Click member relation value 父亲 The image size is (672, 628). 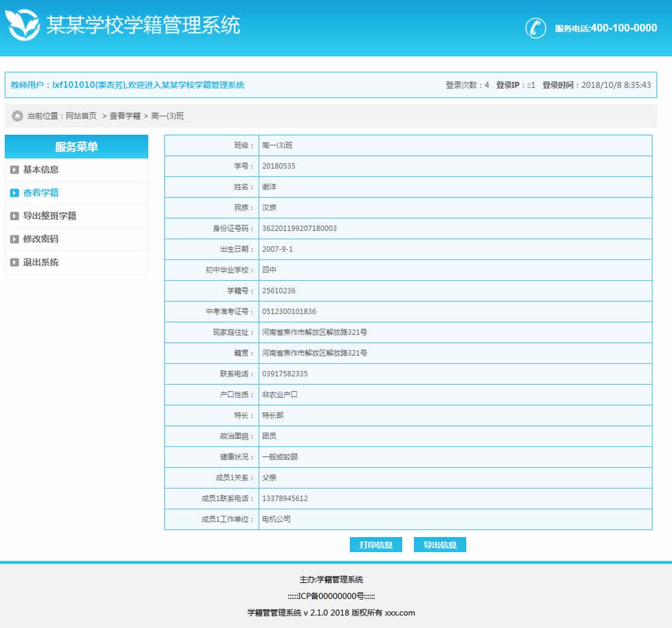269,478
